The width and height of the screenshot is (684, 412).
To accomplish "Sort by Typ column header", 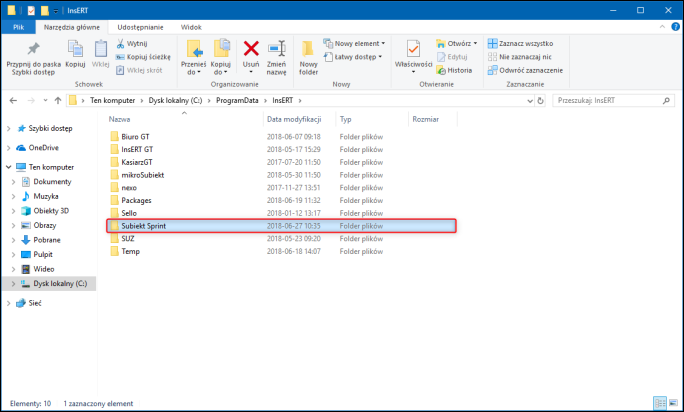I will click(x=345, y=119).
